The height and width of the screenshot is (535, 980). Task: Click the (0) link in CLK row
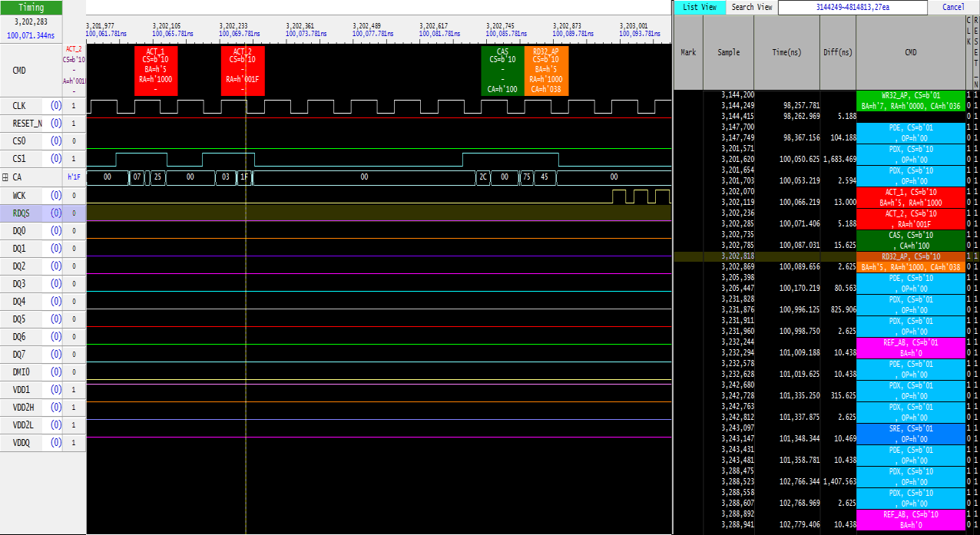[x=56, y=106]
